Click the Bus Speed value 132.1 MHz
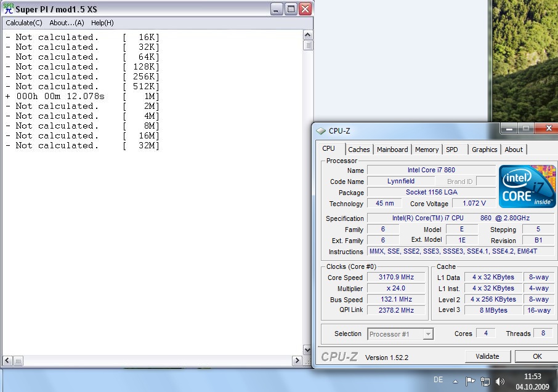 (396, 299)
